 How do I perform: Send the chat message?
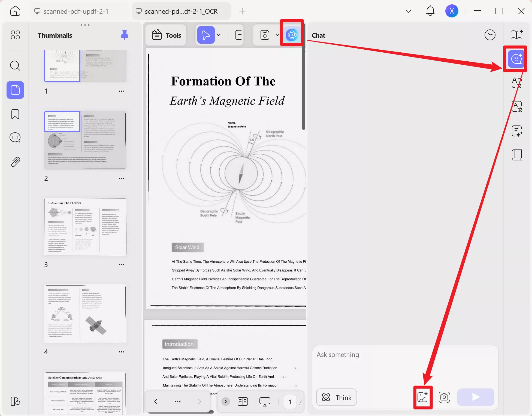[476, 397]
